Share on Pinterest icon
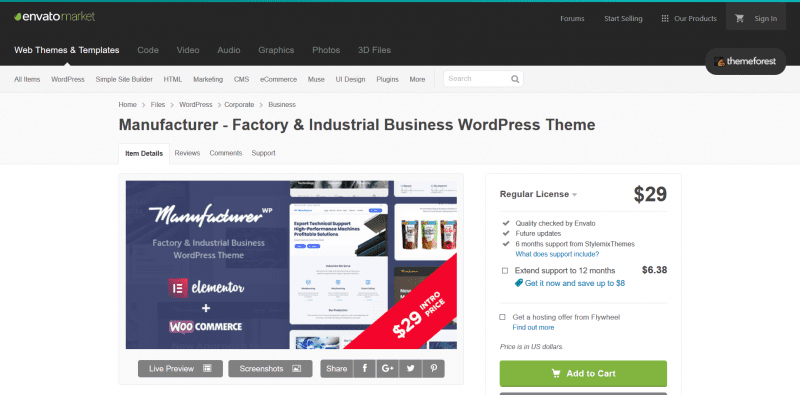 coord(434,368)
